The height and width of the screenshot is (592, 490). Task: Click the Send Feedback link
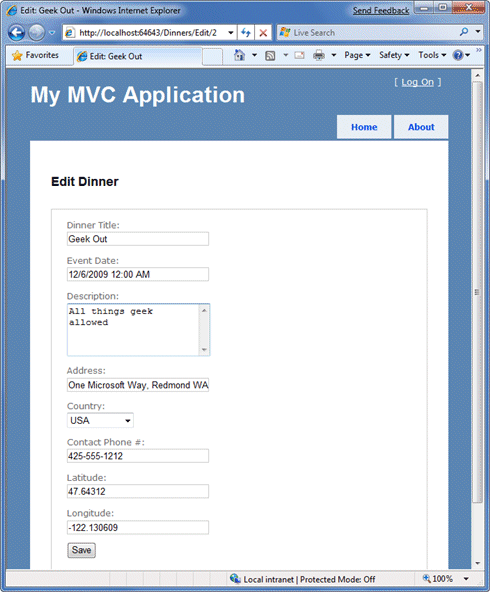tap(381, 11)
